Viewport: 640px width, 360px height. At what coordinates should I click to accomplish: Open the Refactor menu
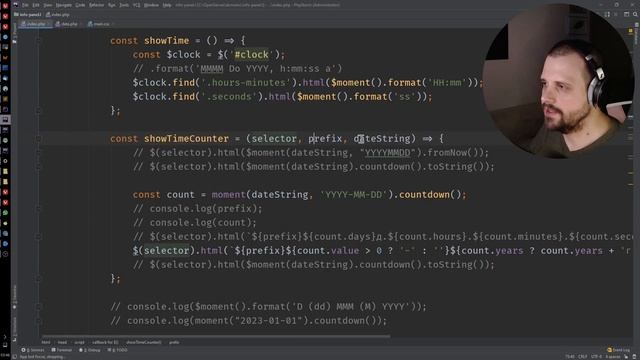click(96, 5)
